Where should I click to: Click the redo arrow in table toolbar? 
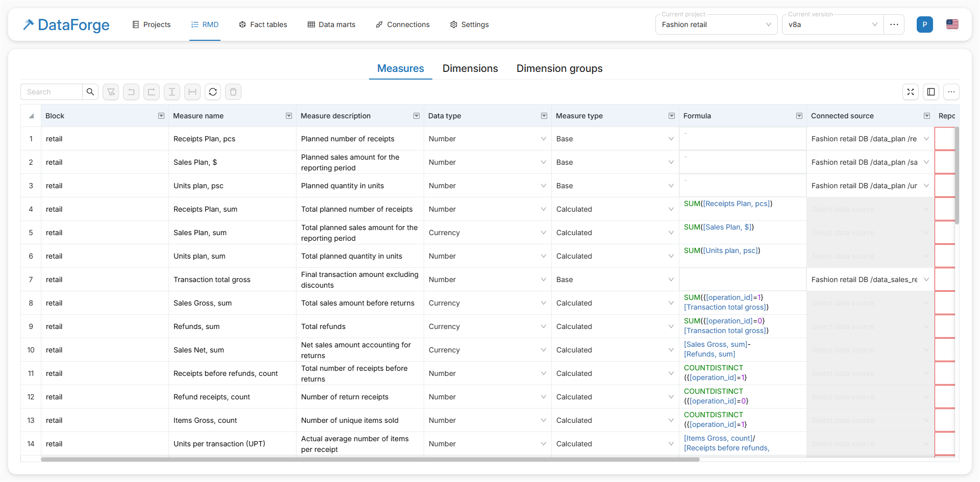pyautogui.click(x=152, y=92)
